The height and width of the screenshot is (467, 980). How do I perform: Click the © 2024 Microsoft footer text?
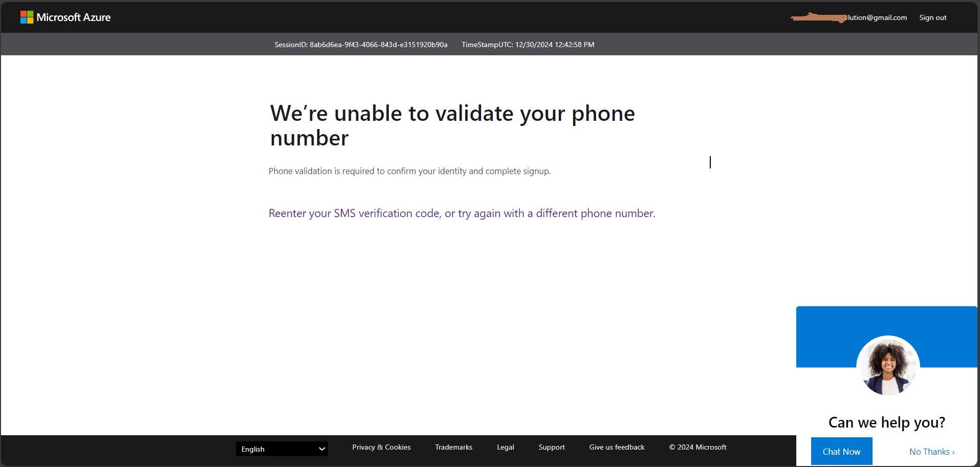click(x=697, y=447)
